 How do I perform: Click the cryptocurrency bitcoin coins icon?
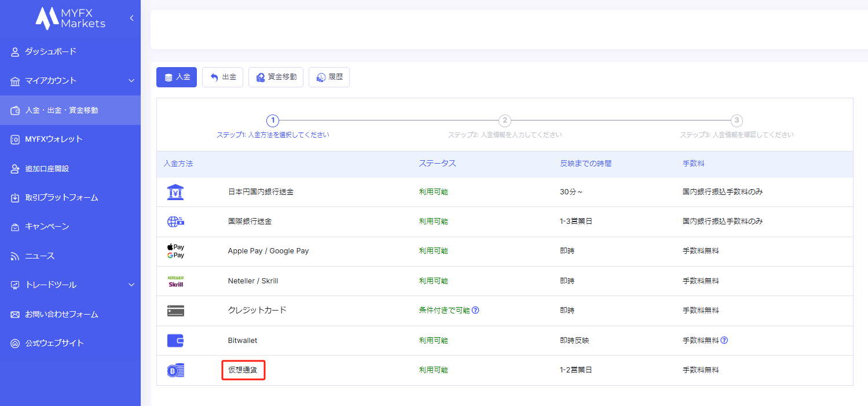(175, 370)
